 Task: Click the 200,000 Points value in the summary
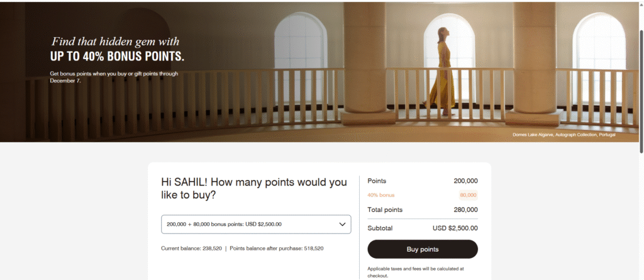(465, 181)
